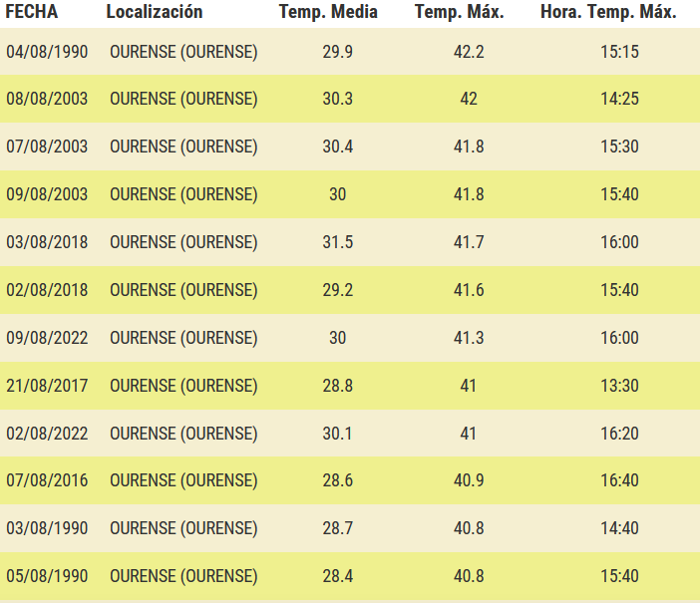Select the date 02/08/2018
This screenshot has height=603, width=700.
[47, 290]
